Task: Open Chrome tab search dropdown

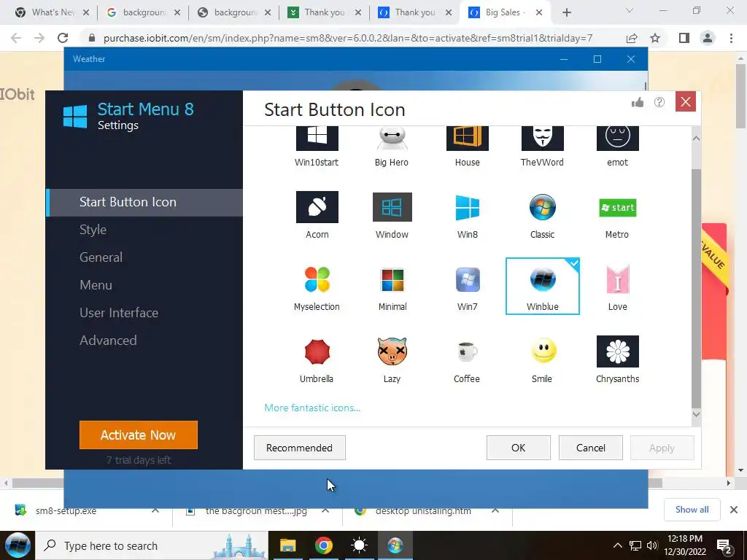Action: point(630,10)
